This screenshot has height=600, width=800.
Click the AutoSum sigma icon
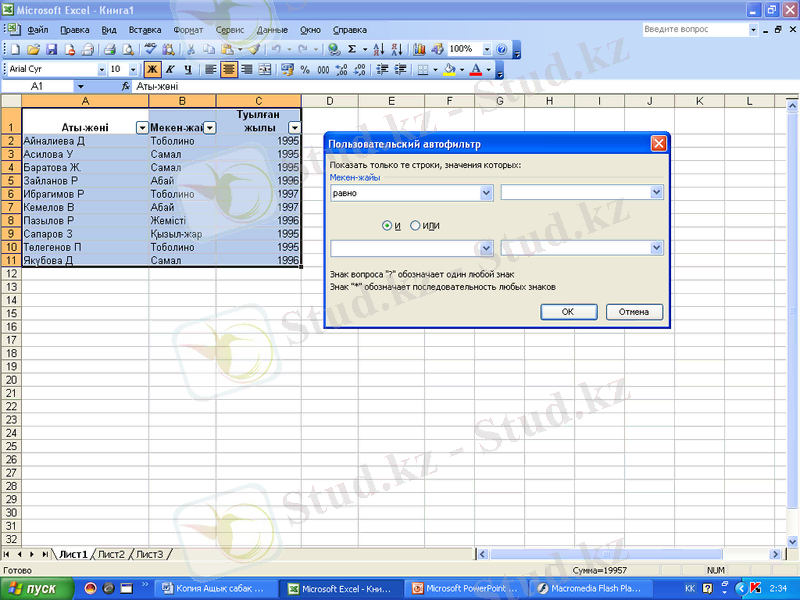coord(351,49)
